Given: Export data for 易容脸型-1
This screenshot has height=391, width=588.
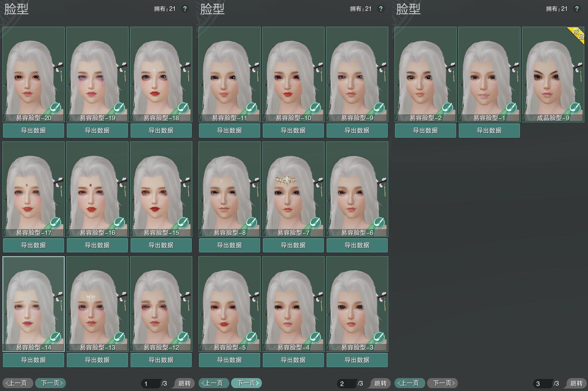Looking at the screenshot, I should (x=489, y=131).
